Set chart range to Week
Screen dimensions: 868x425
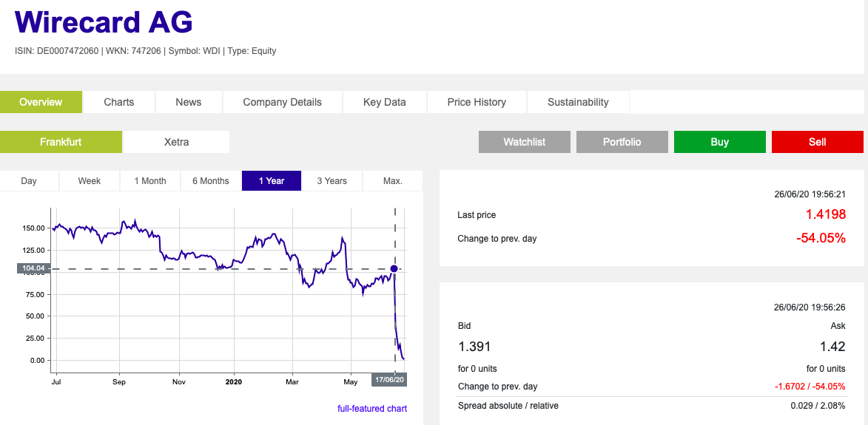(x=90, y=181)
